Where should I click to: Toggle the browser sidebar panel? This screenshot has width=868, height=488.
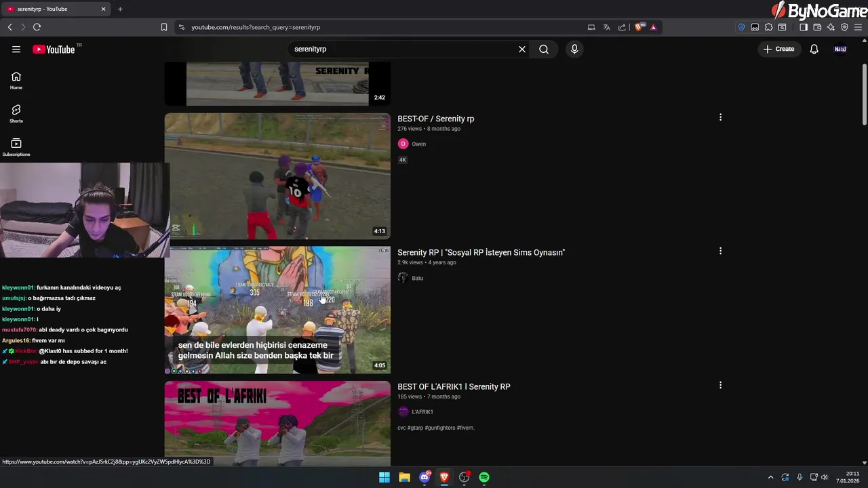click(x=804, y=27)
